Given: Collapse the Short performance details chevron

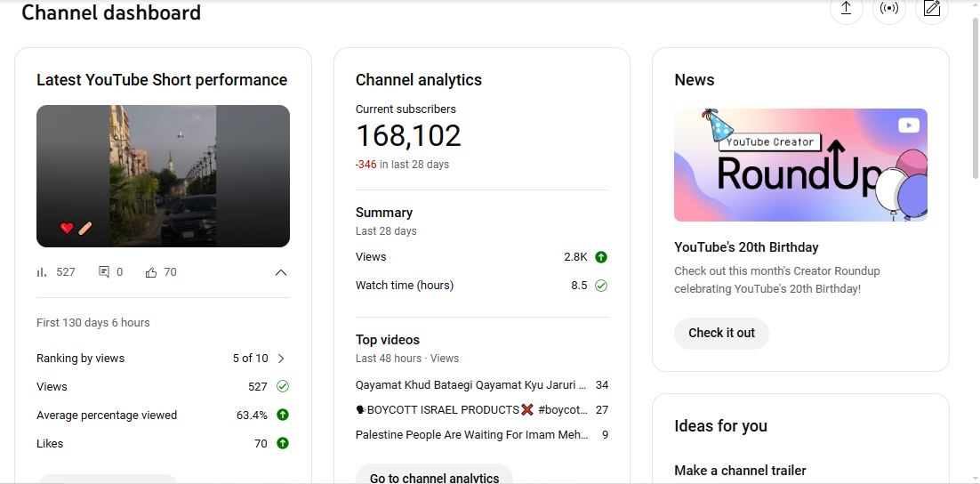Looking at the screenshot, I should (x=281, y=272).
